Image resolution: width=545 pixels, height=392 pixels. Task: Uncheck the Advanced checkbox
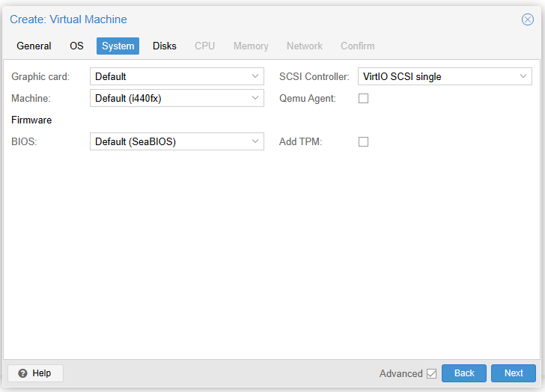[x=431, y=373]
